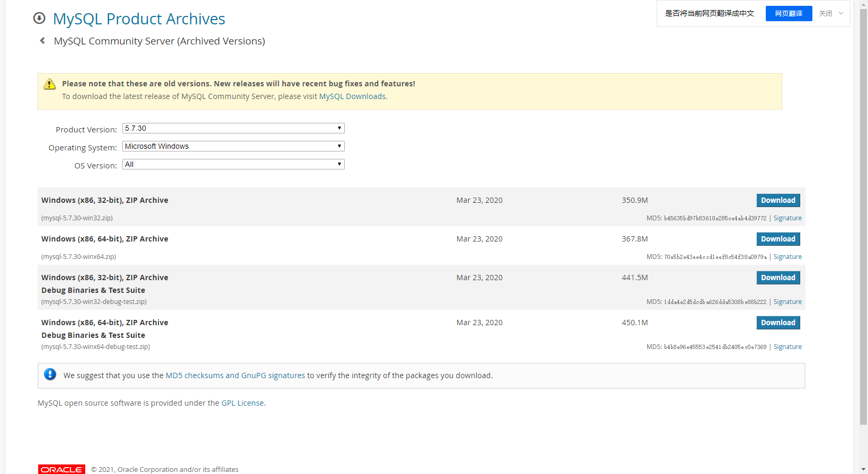
Task: Click the 网页翻译 translate button
Action: (789, 13)
